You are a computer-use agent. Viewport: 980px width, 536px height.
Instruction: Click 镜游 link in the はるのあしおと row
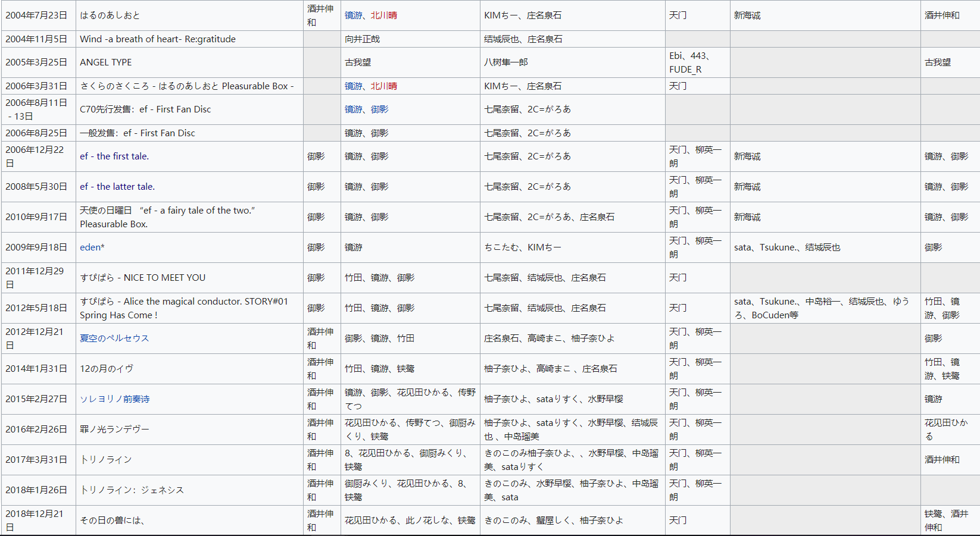click(353, 15)
